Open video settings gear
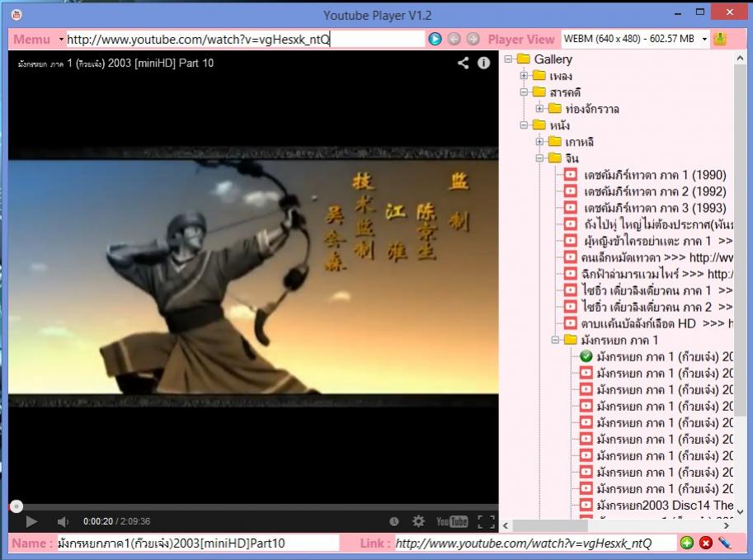The image size is (753, 560). pos(418,521)
